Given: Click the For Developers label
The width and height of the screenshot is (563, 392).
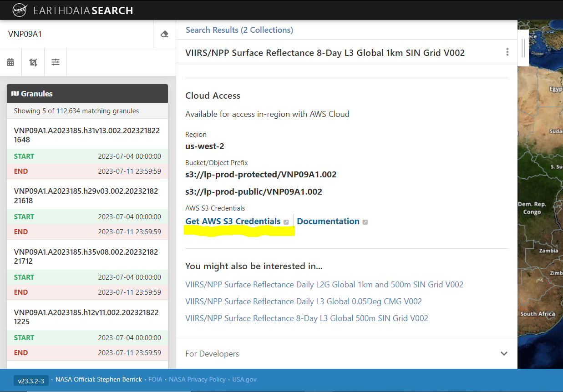Looking at the screenshot, I should pos(212,354).
